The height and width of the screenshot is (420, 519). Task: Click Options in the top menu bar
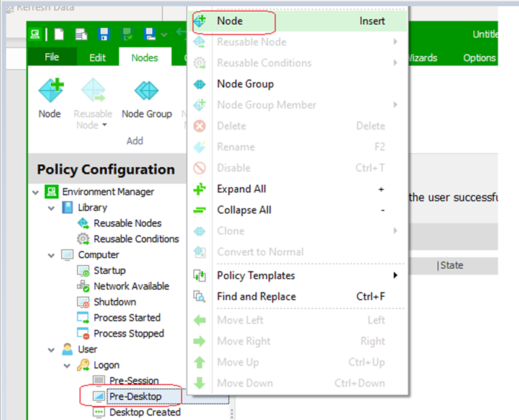(479, 57)
